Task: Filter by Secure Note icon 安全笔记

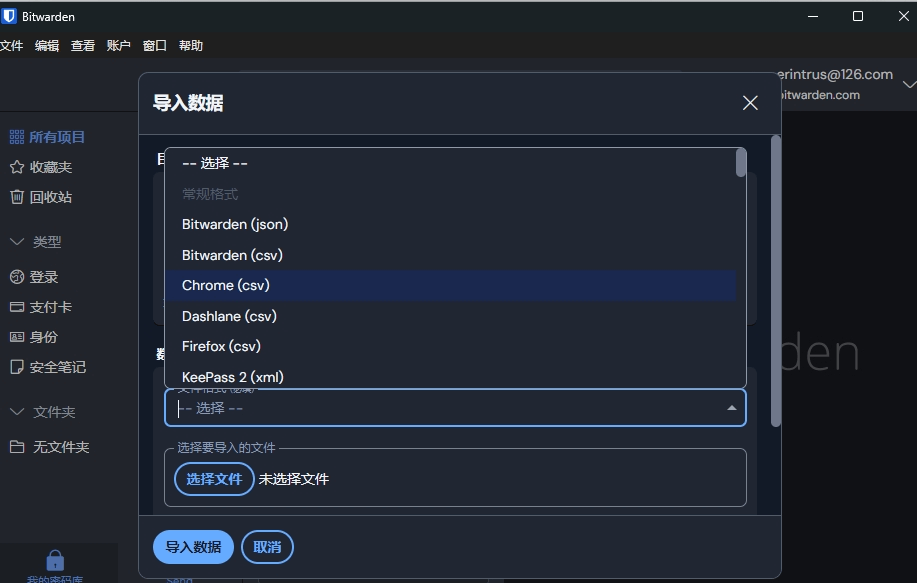Action: (x=17, y=367)
